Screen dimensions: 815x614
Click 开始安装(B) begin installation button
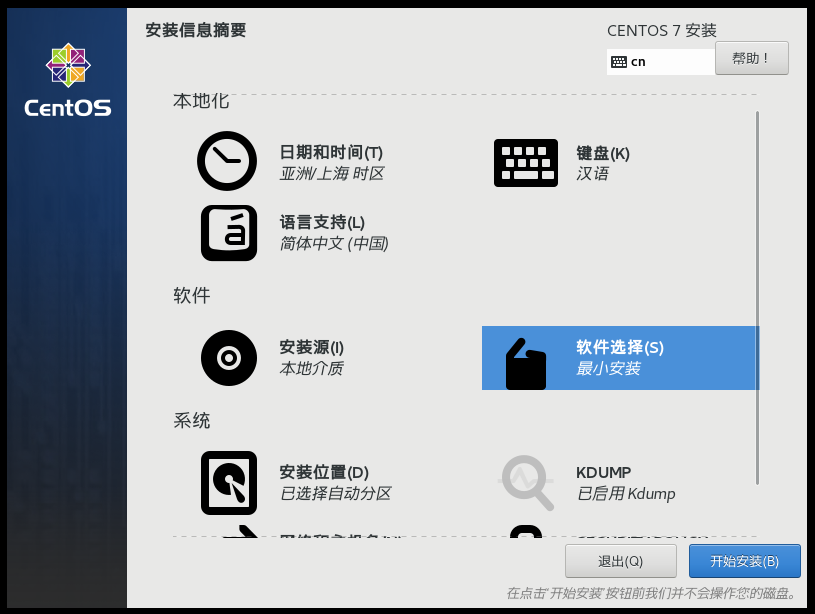tap(744, 561)
